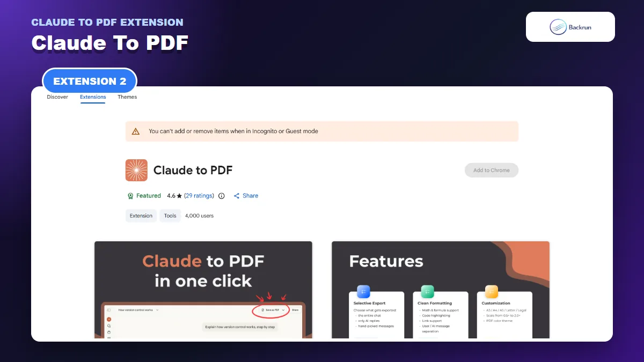
Task: Open the Discover tab
Action: click(57, 97)
